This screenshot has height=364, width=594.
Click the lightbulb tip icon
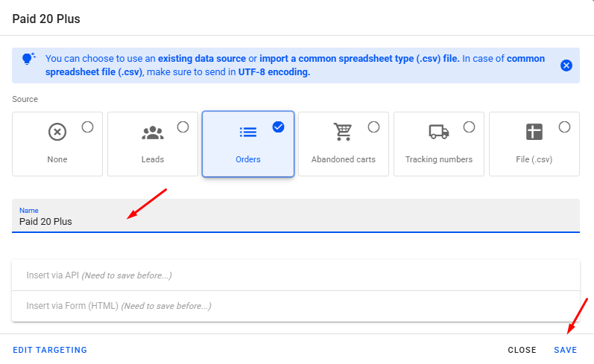point(29,59)
